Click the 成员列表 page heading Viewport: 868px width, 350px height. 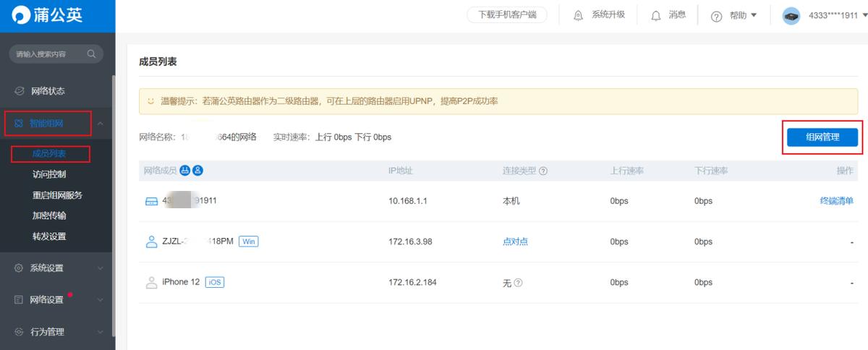pos(158,63)
